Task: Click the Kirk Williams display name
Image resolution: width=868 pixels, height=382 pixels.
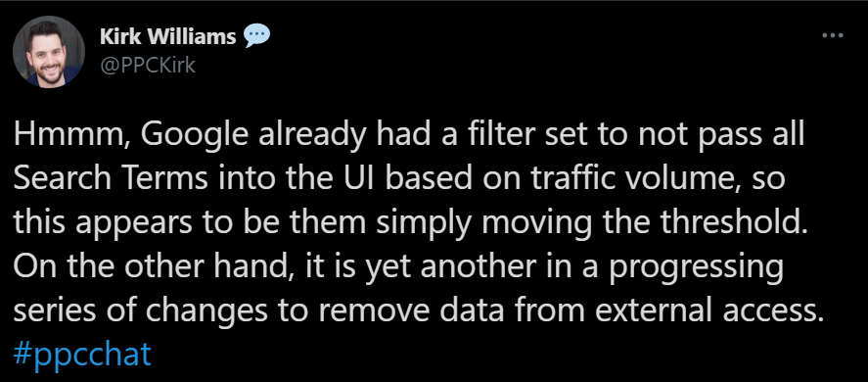Action: coord(168,37)
